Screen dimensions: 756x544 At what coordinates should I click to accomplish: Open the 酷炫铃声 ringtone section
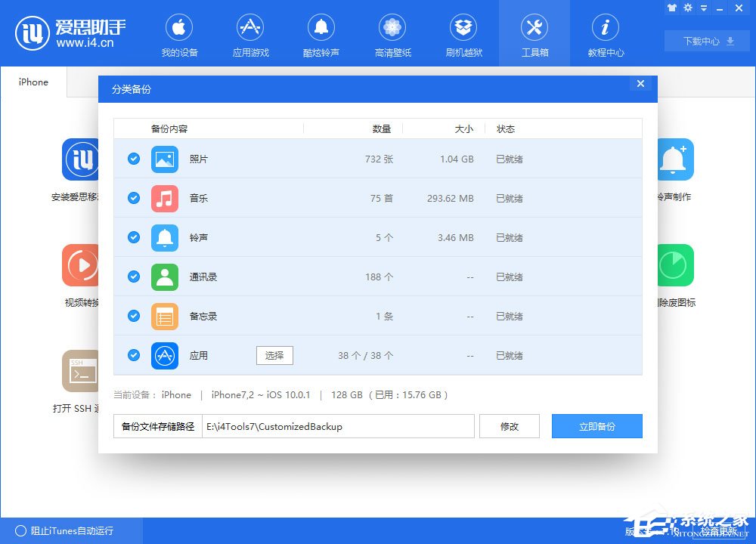pyautogui.click(x=321, y=33)
